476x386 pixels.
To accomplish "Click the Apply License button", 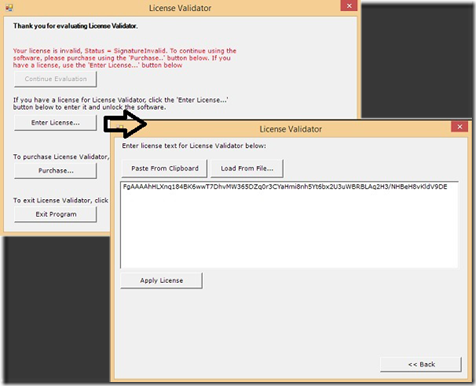I will [161, 281].
